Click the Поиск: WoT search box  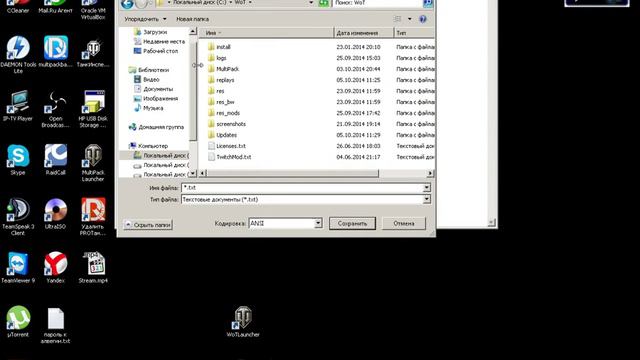[x=378, y=3]
